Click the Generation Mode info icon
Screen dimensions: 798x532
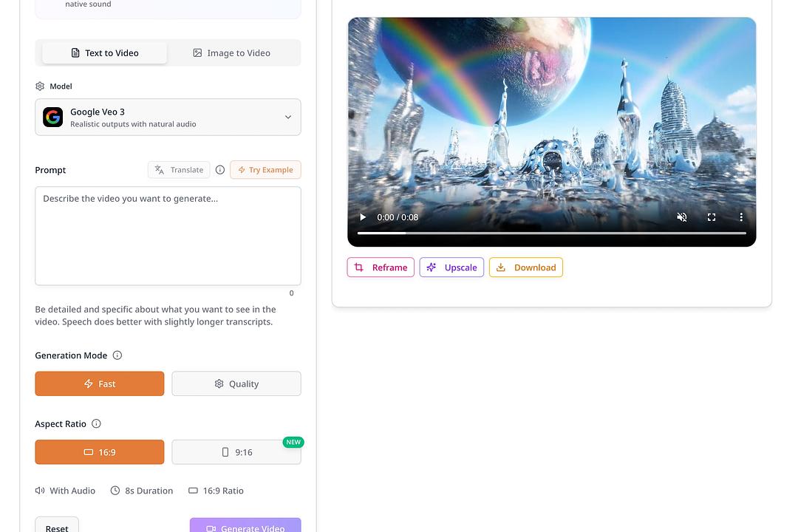[x=117, y=355]
